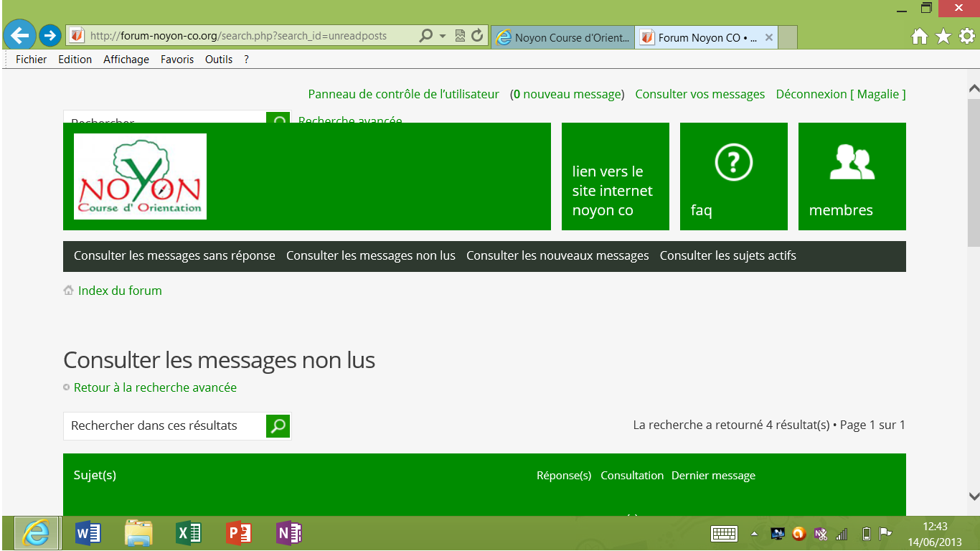Click the network signal tray icon
This screenshot has width=980, height=551.
(841, 534)
